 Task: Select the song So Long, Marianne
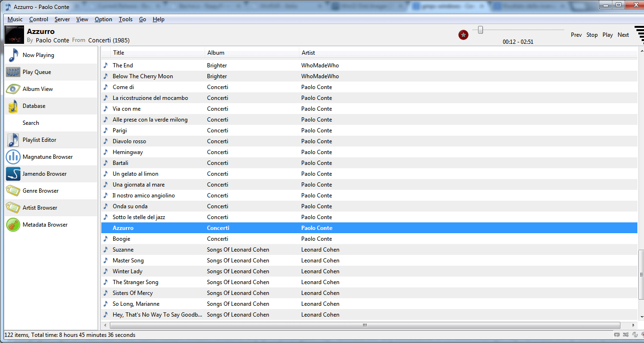[370, 304]
